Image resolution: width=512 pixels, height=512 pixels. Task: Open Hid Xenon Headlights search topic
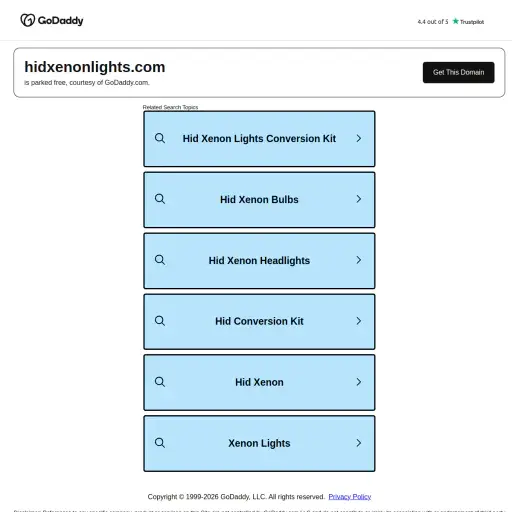[259, 261]
